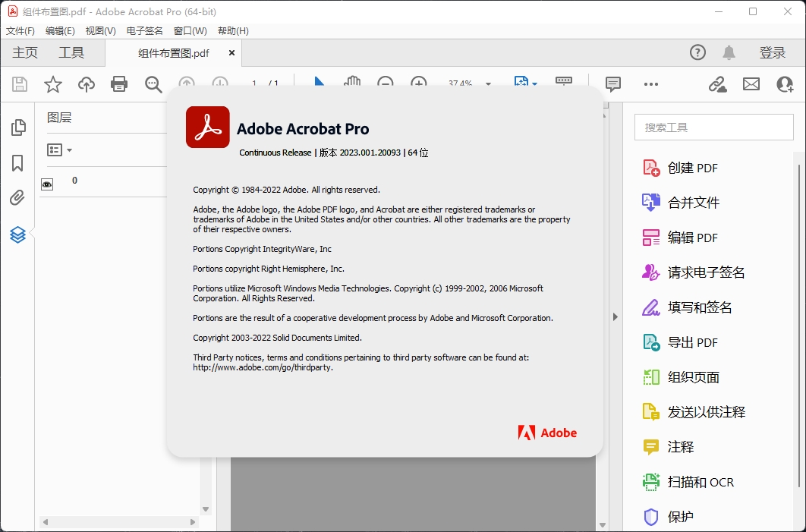The width and height of the screenshot is (806, 532).
Task: Open the page thumbnails panel
Action: coord(17,127)
